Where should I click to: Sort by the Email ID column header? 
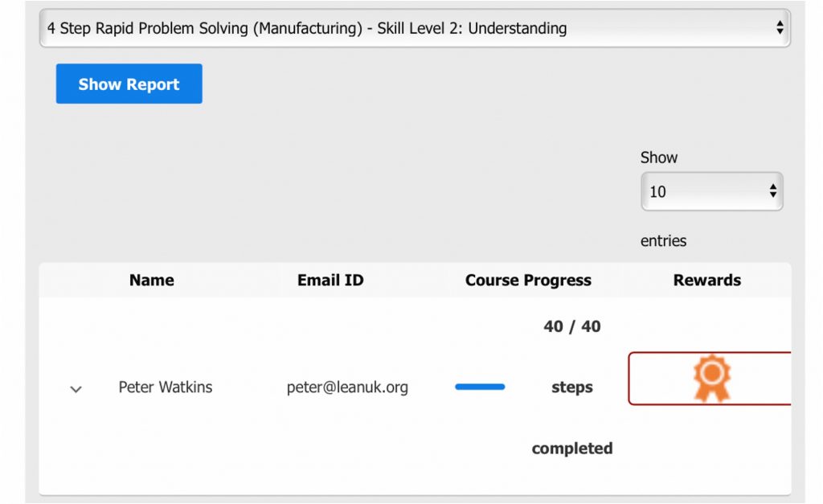tap(330, 280)
